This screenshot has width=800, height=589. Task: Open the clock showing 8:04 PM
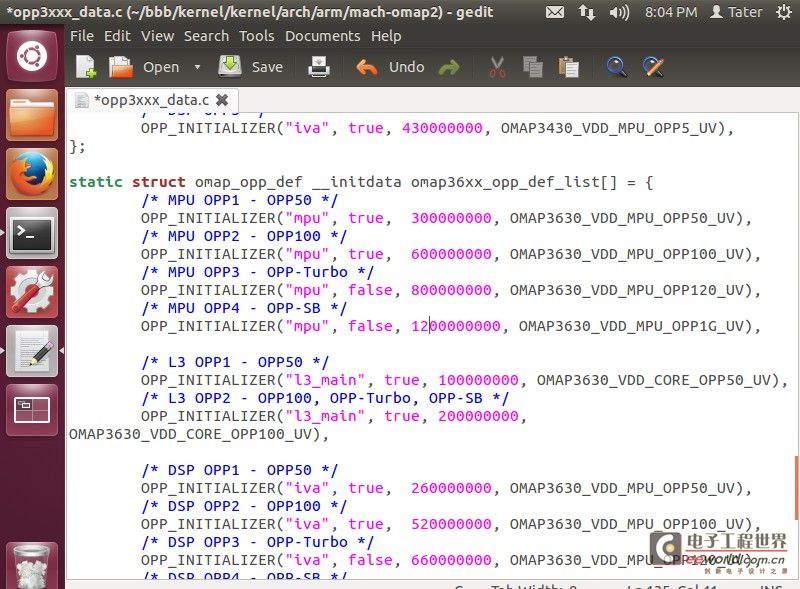pyautogui.click(x=670, y=12)
